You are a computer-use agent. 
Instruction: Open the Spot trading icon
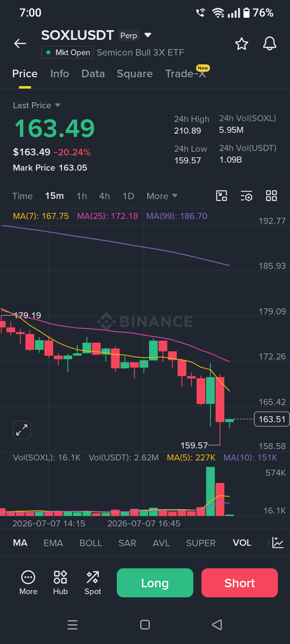tap(93, 582)
